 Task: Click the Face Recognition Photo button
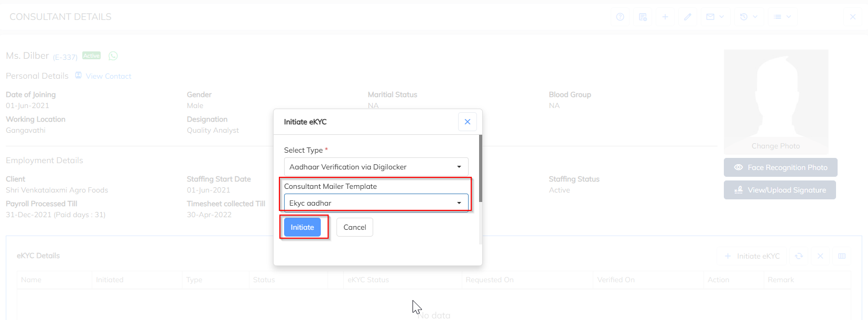(780, 167)
